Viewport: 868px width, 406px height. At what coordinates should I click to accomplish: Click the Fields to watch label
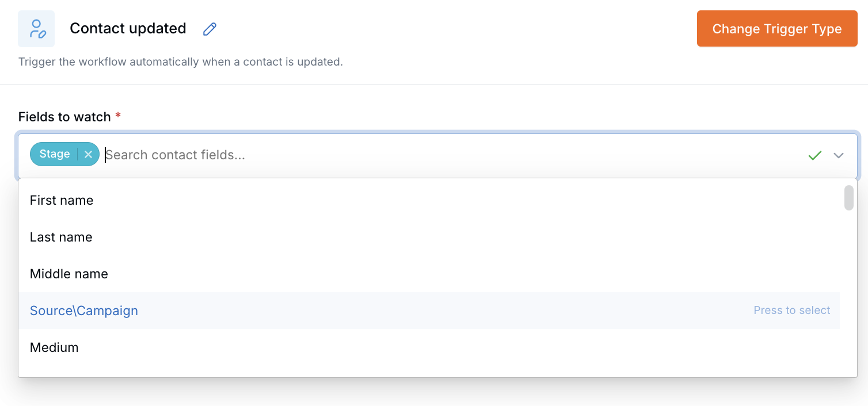[x=64, y=117]
